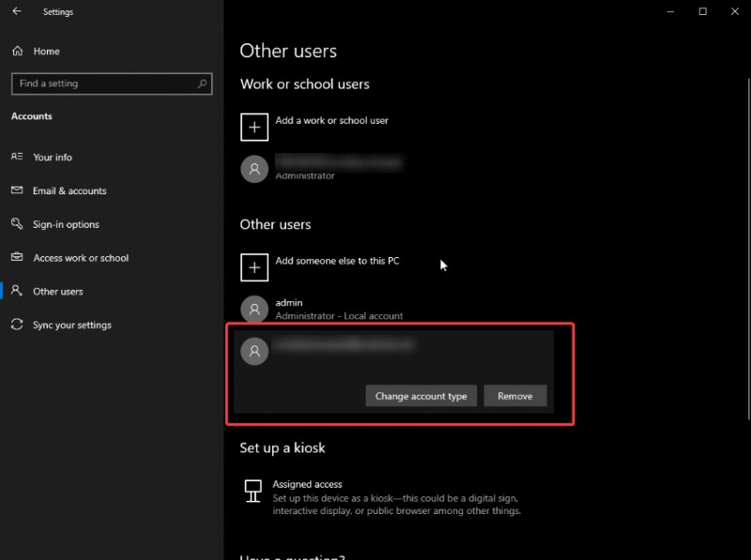The height and width of the screenshot is (560, 751).
Task: Click the admin account avatar icon
Action: click(253, 310)
